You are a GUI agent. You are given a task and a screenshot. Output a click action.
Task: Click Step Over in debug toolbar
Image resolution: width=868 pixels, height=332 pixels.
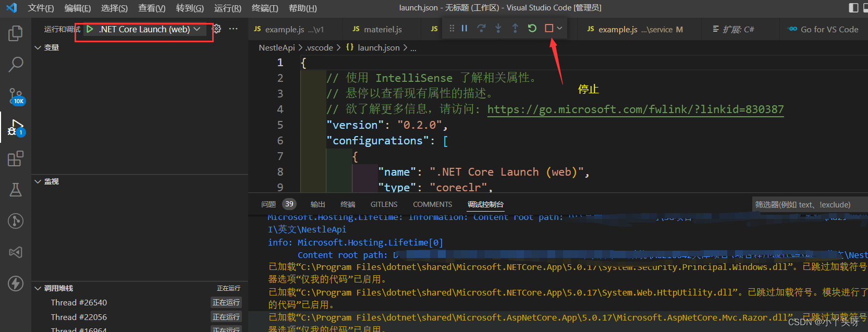(481, 29)
